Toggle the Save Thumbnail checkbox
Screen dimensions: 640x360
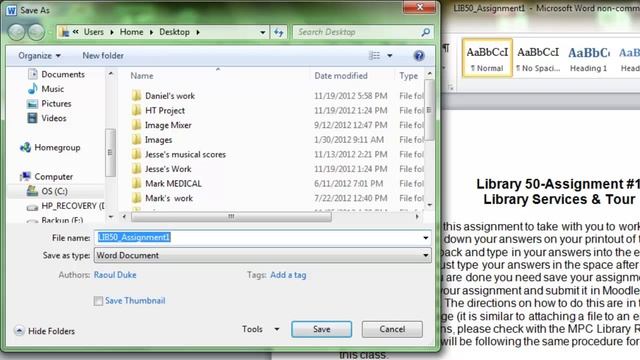pos(98,301)
